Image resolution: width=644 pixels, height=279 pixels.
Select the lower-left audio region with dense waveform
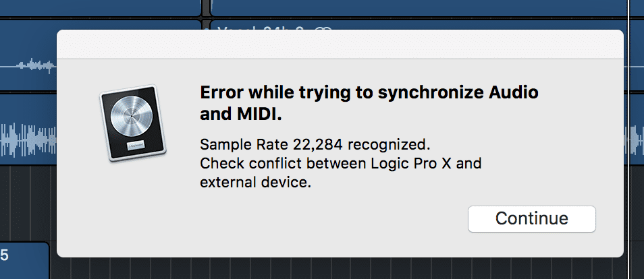28,129
